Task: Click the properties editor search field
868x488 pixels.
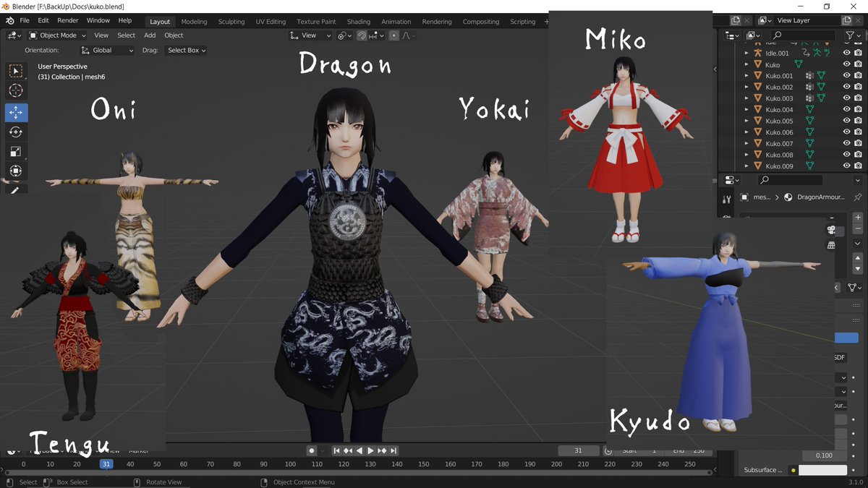Action: 790,179
